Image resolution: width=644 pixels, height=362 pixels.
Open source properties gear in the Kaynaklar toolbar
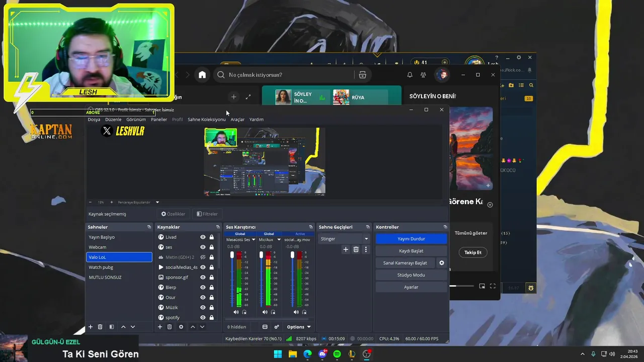click(181, 327)
